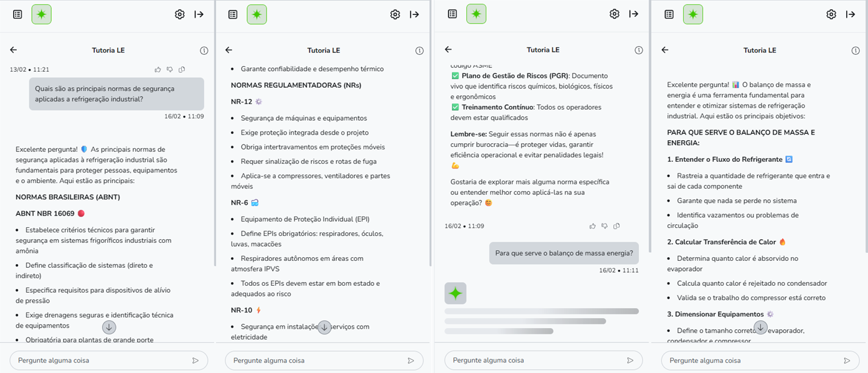The image size is (868, 373).
Task: Send the message in the second panel's input
Action: 410,361
